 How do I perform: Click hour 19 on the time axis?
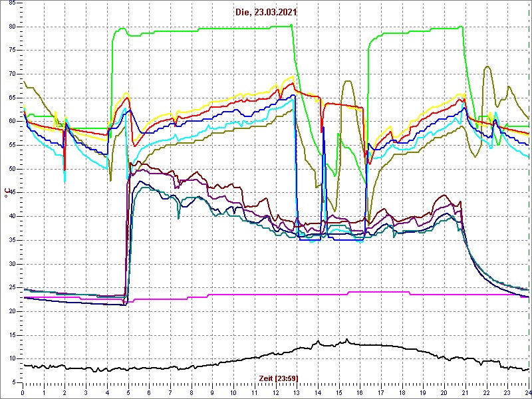click(424, 392)
